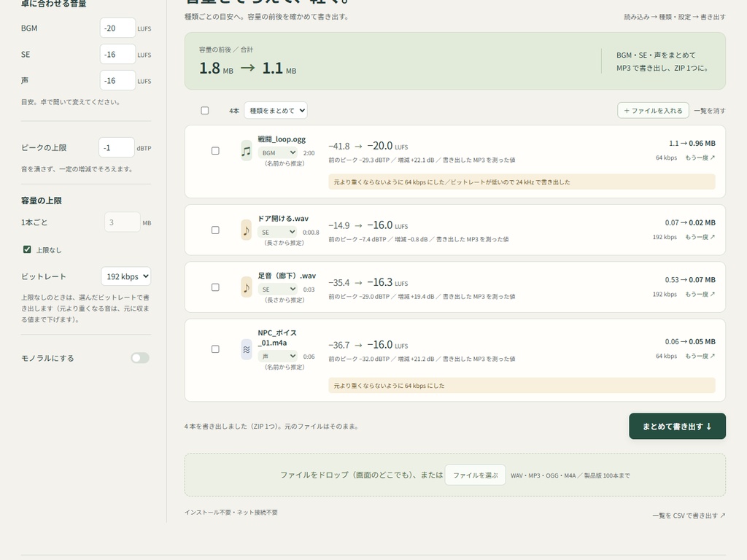The height and width of the screenshot is (560, 747).
Task: Click the 24 kHz warning note on 戦闘_loop.ogg
Action: 522,182
